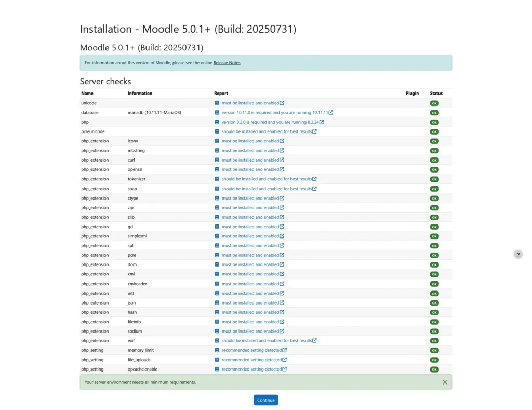Open the documentation icon for the sodium extension
Screen dimensions: 532x410
[x=217, y=331]
